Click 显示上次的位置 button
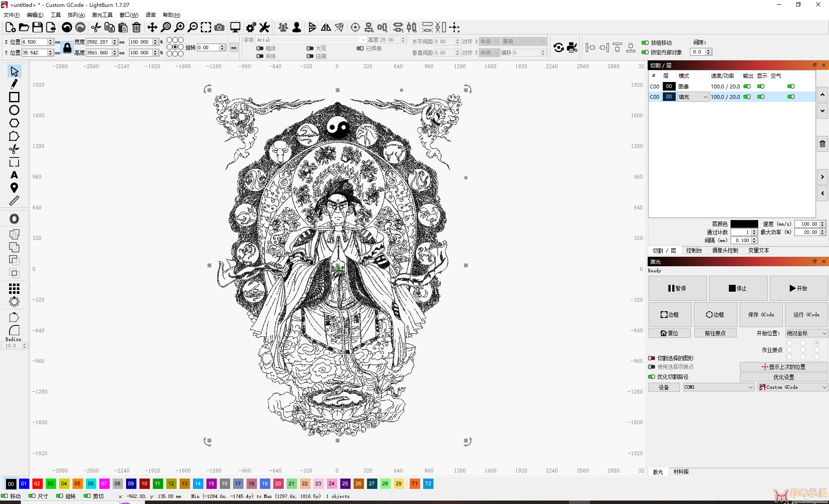 coord(783,367)
